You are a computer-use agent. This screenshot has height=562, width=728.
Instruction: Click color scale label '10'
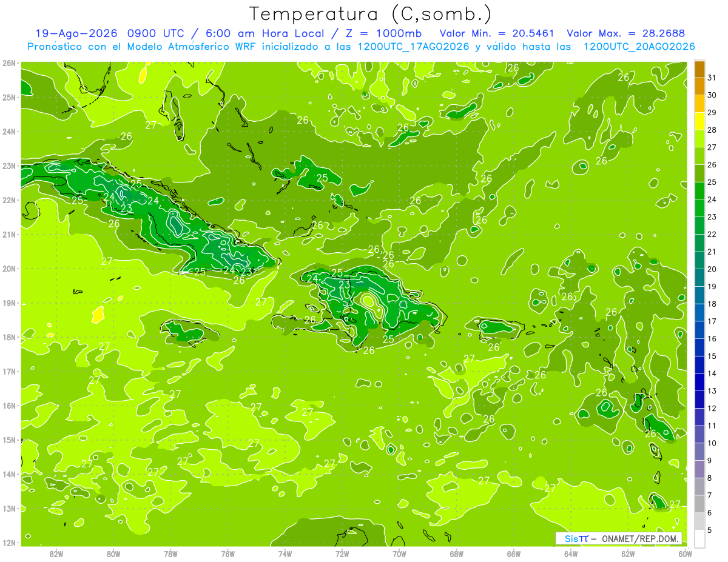[712, 443]
